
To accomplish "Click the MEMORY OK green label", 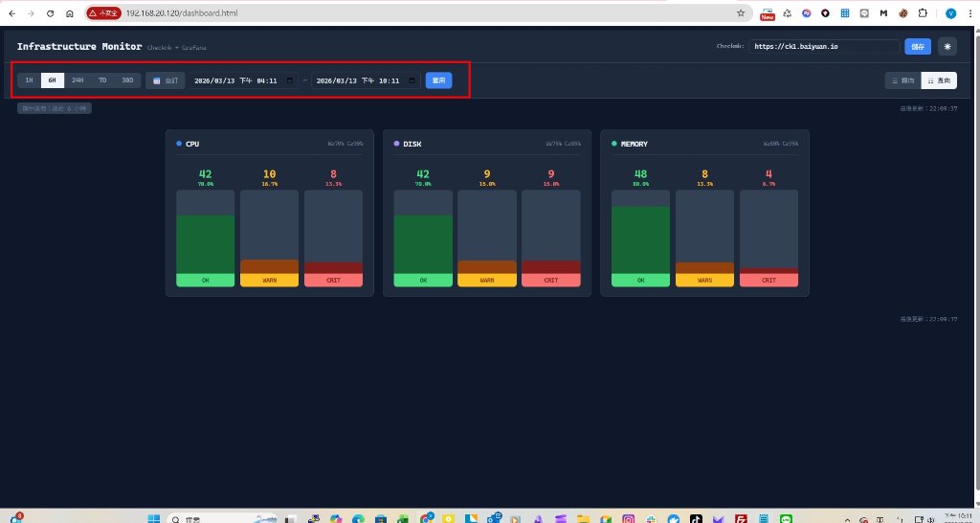I will (640, 281).
